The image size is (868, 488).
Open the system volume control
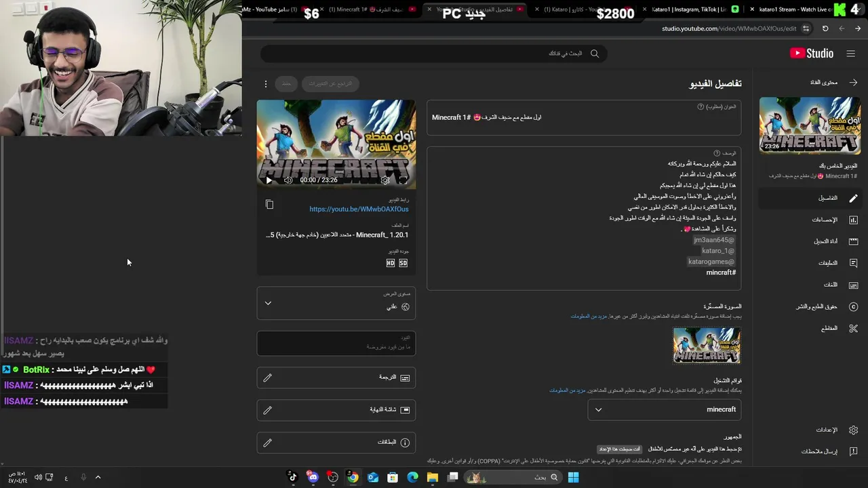coord(38,477)
